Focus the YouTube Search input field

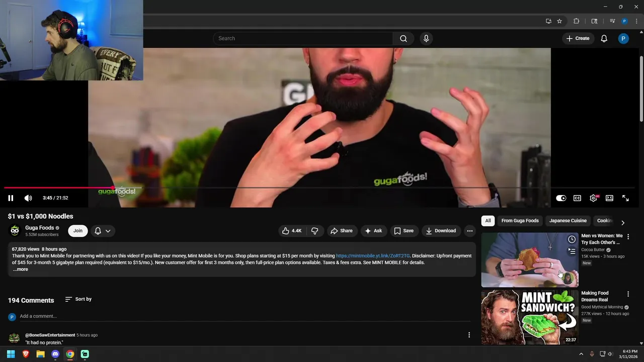pos(303,39)
